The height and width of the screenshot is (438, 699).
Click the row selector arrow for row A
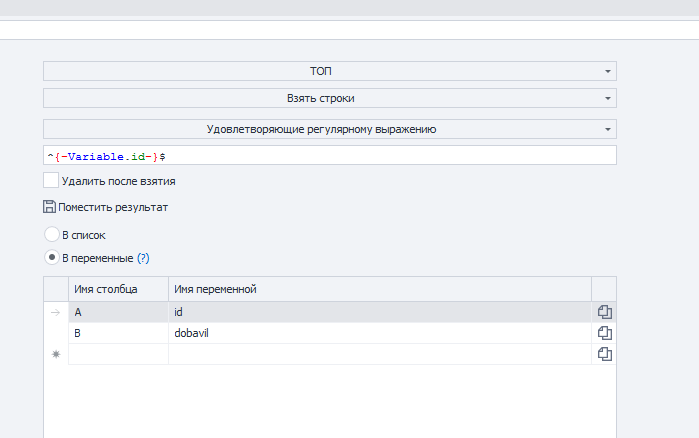point(56,312)
